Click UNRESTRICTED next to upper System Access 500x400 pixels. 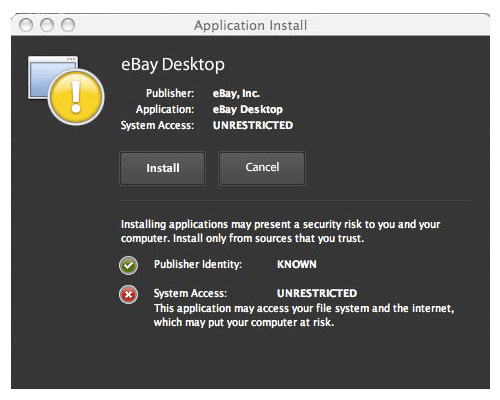(253, 125)
